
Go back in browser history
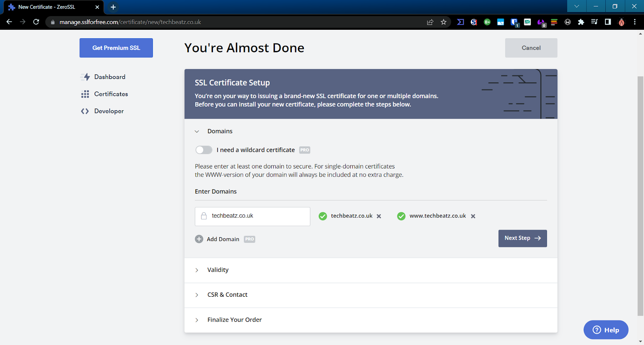tap(9, 22)
